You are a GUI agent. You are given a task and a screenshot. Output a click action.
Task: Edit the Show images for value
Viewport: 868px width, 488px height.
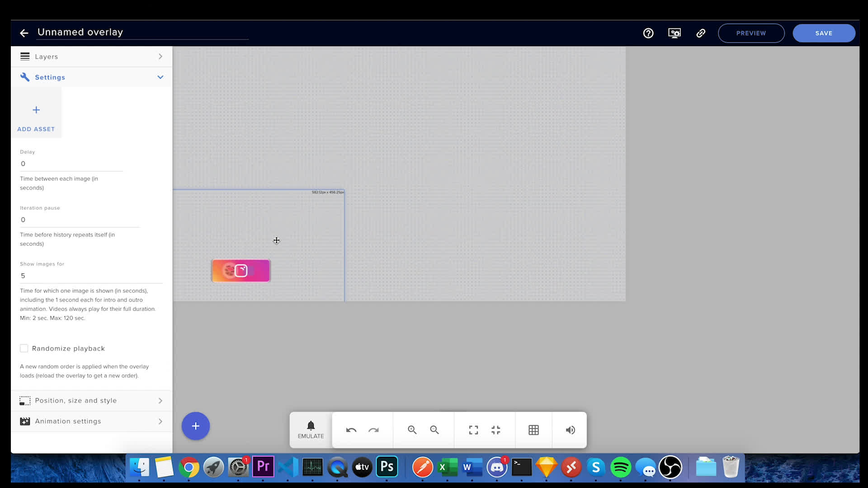tap(68, 276)
